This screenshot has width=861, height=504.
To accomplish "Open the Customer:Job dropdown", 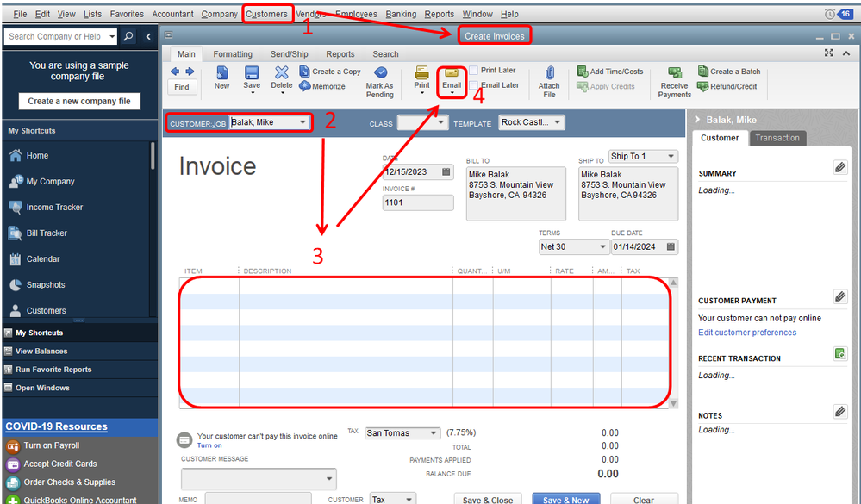I will tap(303, 122).
